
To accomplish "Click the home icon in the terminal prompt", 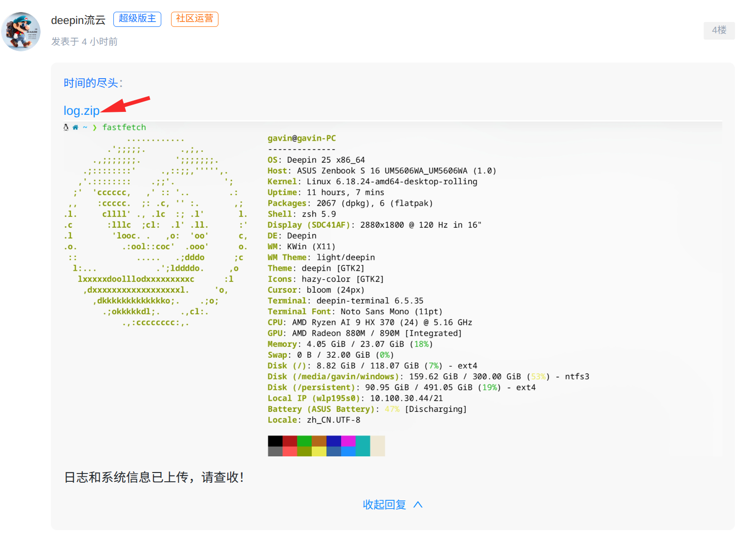I will pos(75,127).
